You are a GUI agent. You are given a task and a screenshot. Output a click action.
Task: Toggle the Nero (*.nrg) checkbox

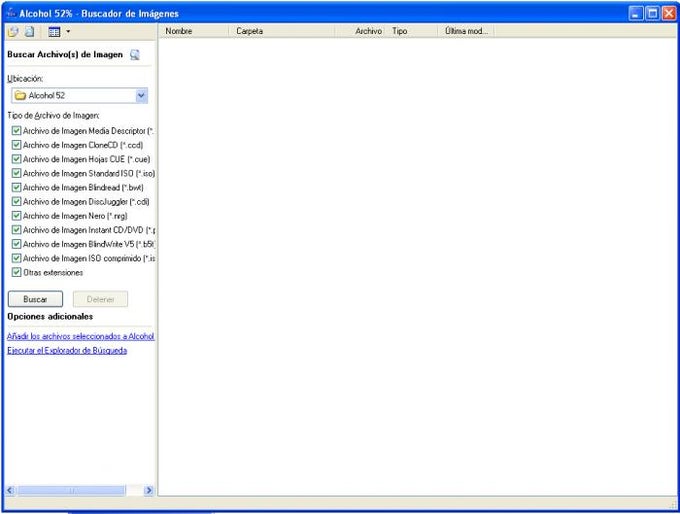(16, 216)
